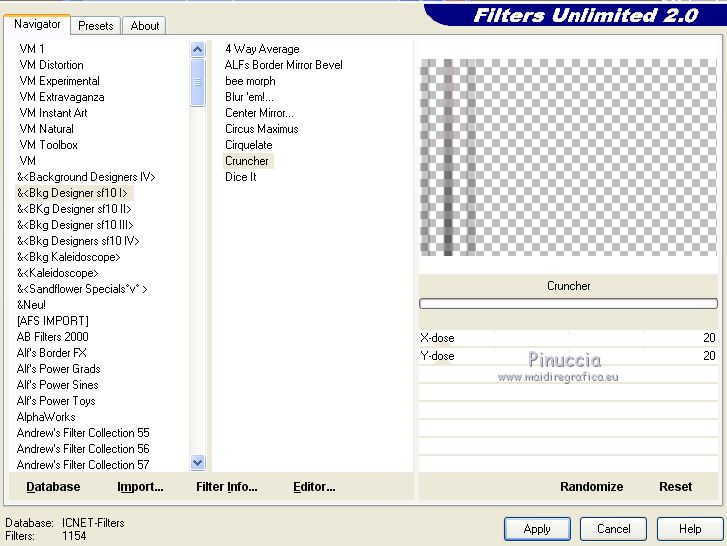Click the Cancel button
Image resolution: width=727 pixels, height=546 pixels.
(613, 529)
